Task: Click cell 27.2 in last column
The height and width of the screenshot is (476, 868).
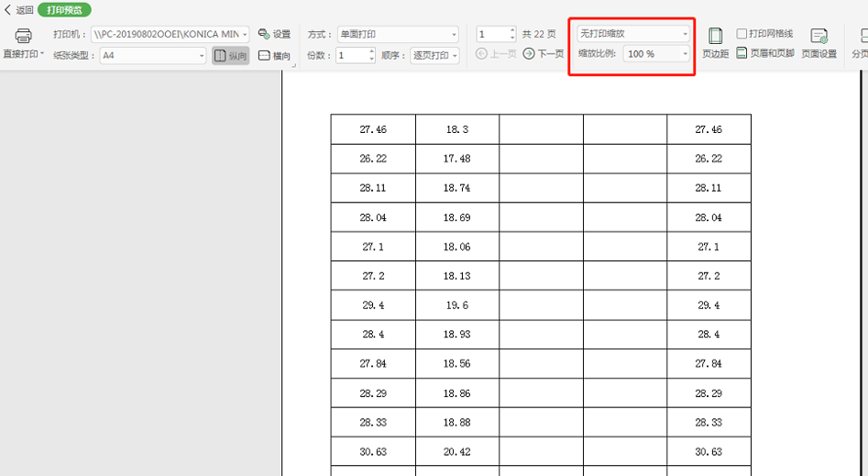Action: [709, 276]
